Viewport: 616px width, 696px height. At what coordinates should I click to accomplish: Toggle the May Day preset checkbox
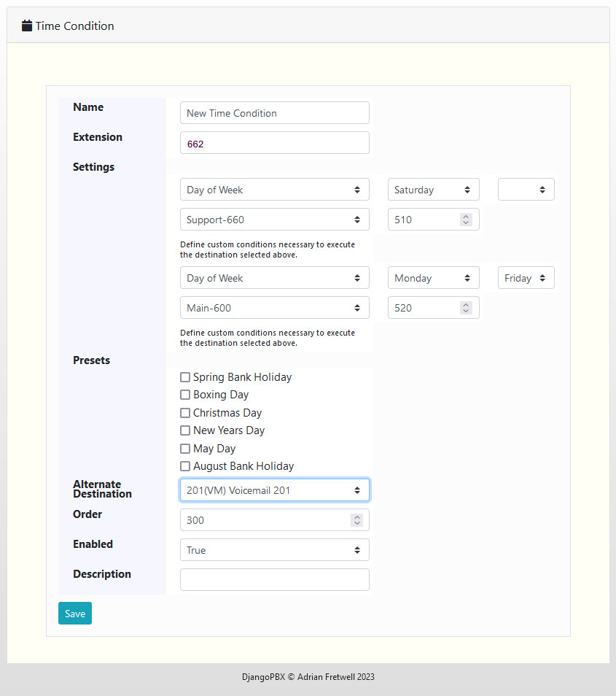click(185, 449)
